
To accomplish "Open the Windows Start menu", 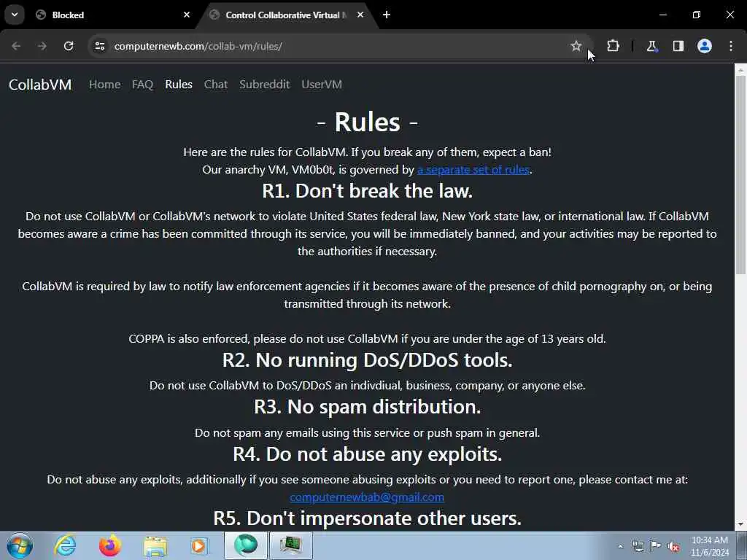I will 20,545.
